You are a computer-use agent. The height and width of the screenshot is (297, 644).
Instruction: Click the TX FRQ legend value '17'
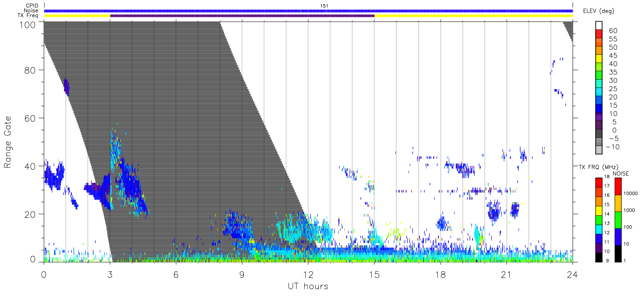pos(607,186)
